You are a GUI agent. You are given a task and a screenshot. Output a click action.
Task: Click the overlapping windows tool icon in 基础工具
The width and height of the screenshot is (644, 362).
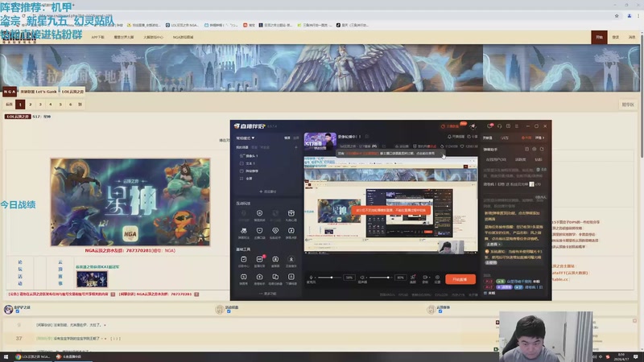(x=275, y=277)
